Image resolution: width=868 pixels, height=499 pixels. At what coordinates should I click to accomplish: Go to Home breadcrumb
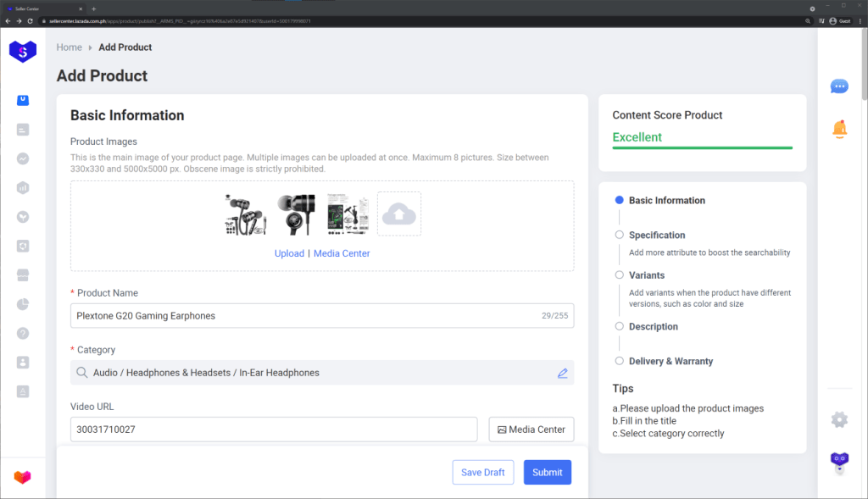70,47
